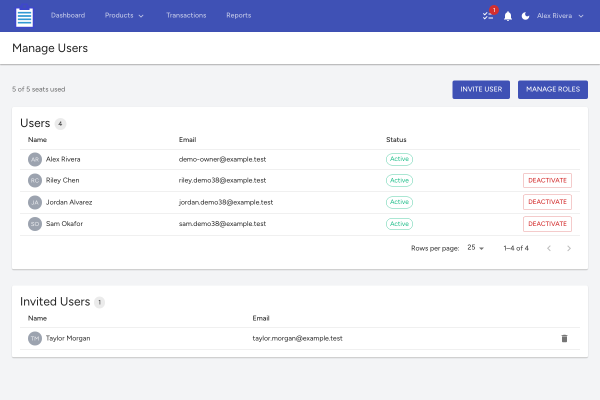Select the email riley.demo38@example.test
Image resolution: width=600 pixels, height=400 pixels.
tap(222, 180)
